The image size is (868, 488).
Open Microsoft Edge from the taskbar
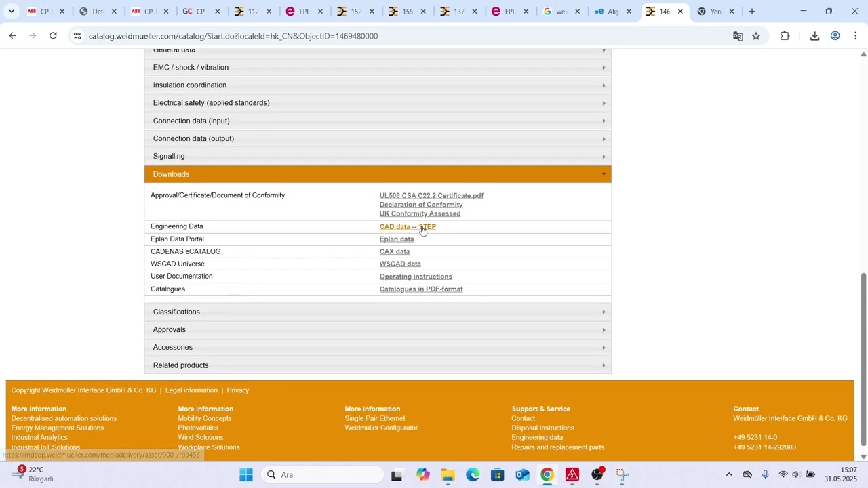coord(473,475)
